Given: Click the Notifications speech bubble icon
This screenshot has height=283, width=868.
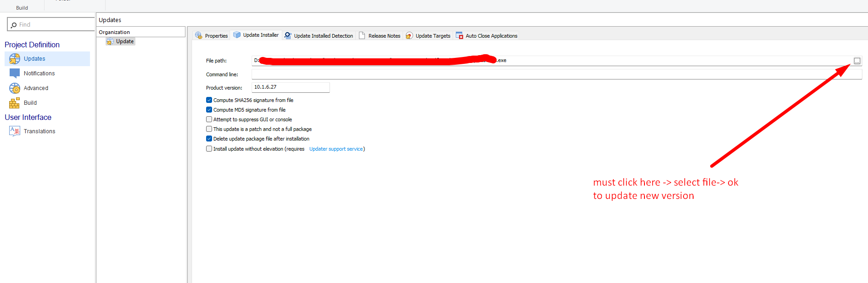Looking at the screenshot, I should pos(15,74).
